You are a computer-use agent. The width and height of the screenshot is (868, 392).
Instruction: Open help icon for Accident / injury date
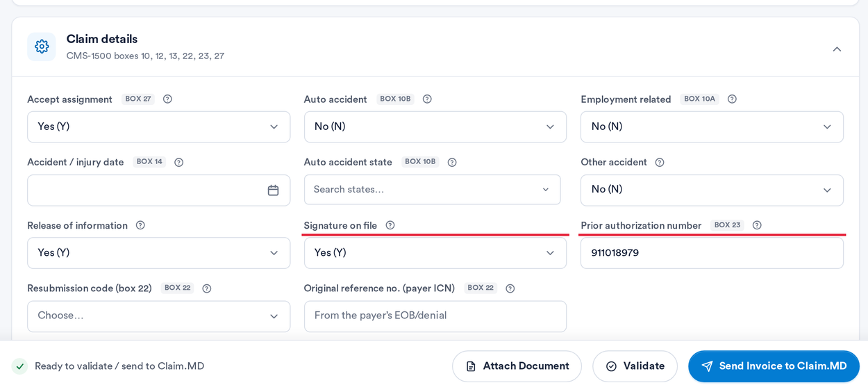[x=178, y=163]
